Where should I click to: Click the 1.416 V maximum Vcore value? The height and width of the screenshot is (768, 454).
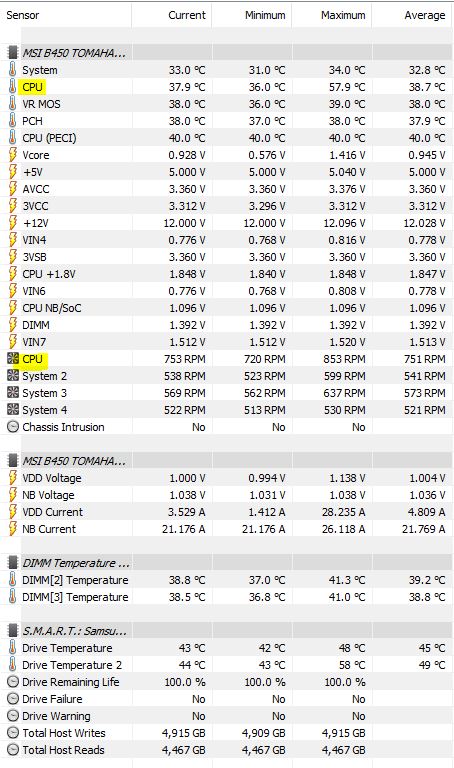[347, 155]
